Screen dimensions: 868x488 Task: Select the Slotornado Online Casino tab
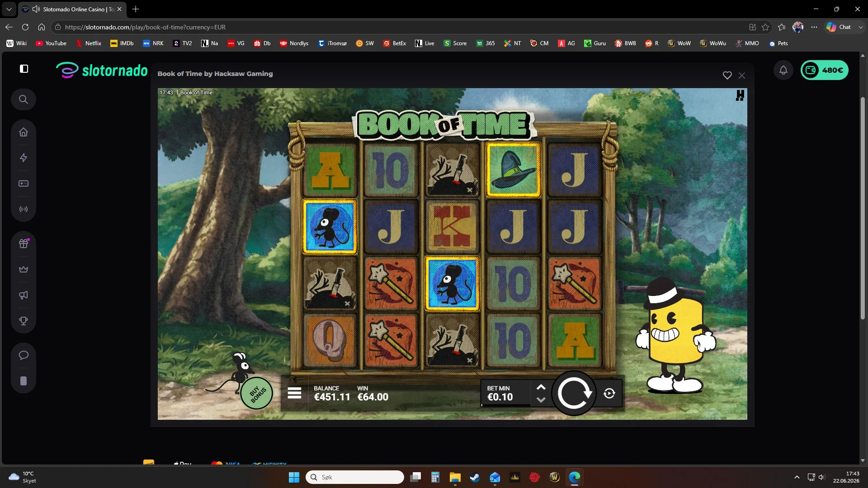coord(72,9)
